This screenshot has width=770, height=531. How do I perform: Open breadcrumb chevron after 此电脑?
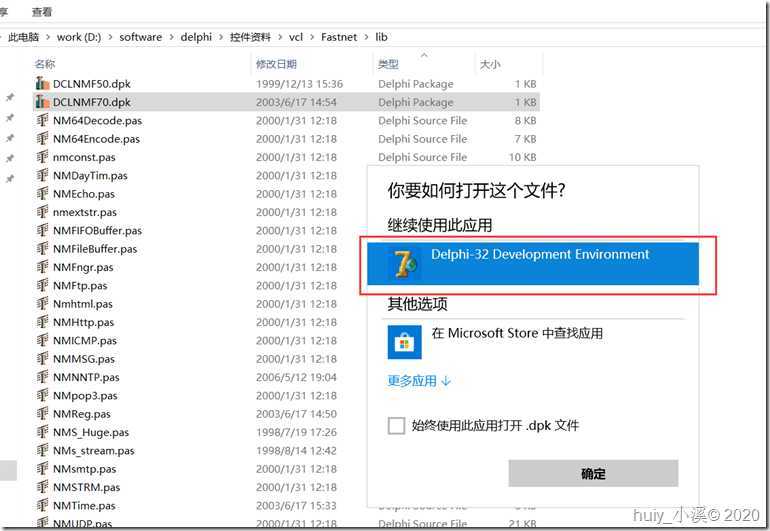(x=48, y=37)
